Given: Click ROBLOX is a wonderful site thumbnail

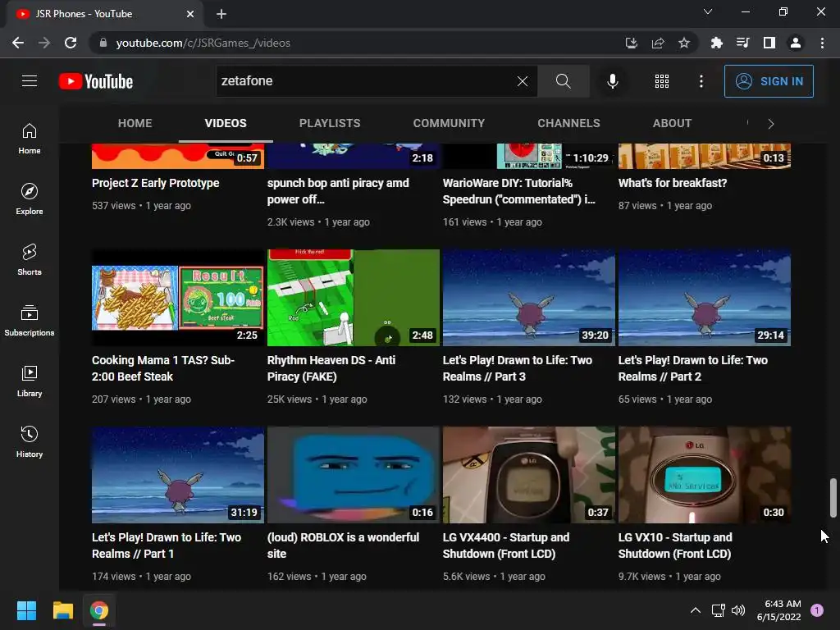Looking at the screenshot, I should [x=353, y=475].
